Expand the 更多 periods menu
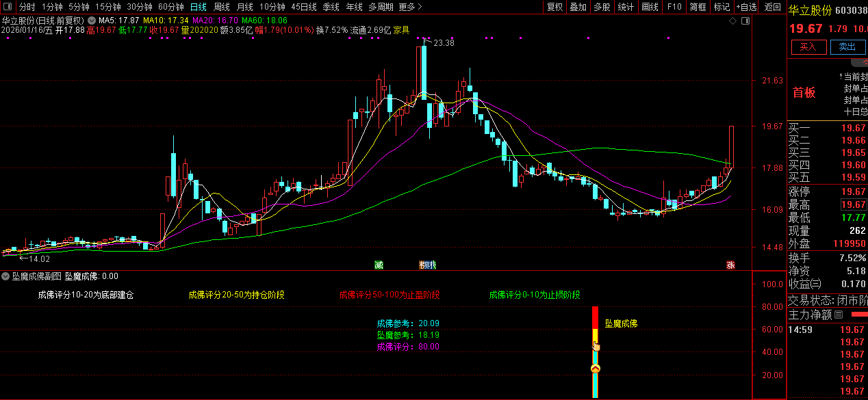The image size is (868, 400). (x=410, y=7)
